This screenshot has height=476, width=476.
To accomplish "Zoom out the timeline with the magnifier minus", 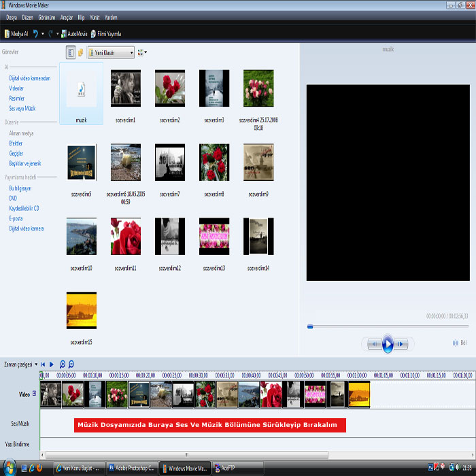I will (71, 364).
